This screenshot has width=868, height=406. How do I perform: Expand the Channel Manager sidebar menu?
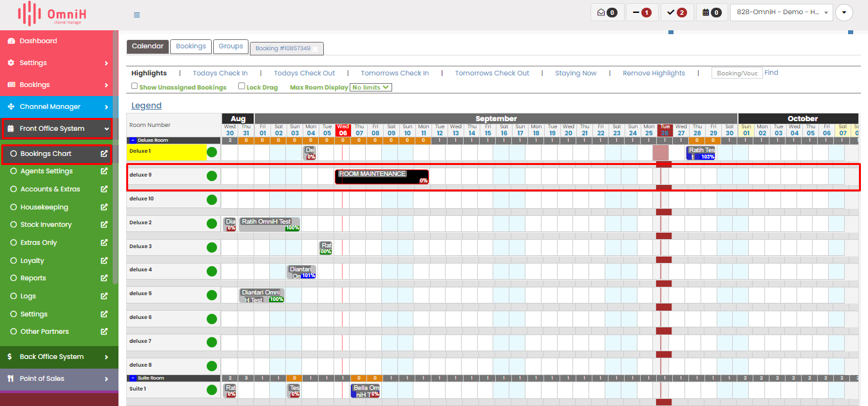tap(56, 106)
